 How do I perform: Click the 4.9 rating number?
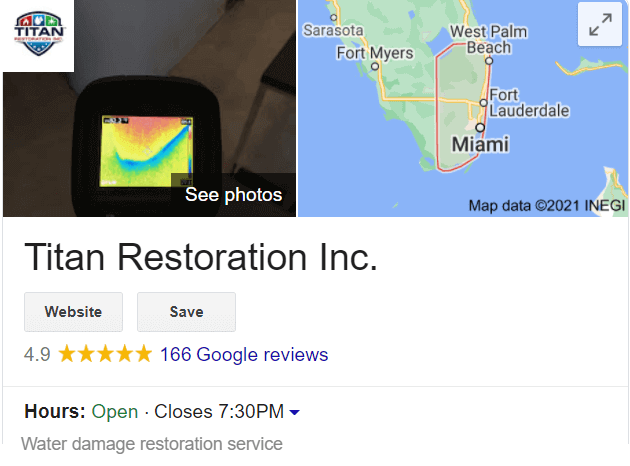point(37,355)
